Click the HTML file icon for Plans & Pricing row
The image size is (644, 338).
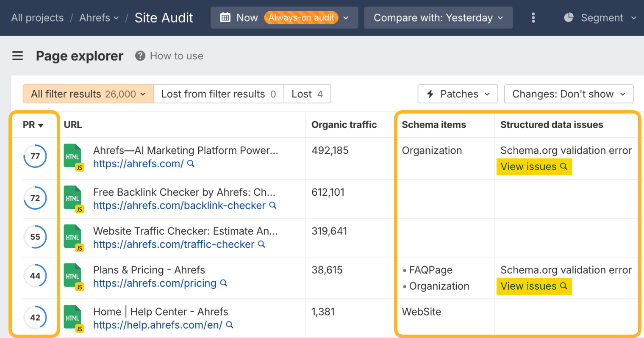point(73,277)
